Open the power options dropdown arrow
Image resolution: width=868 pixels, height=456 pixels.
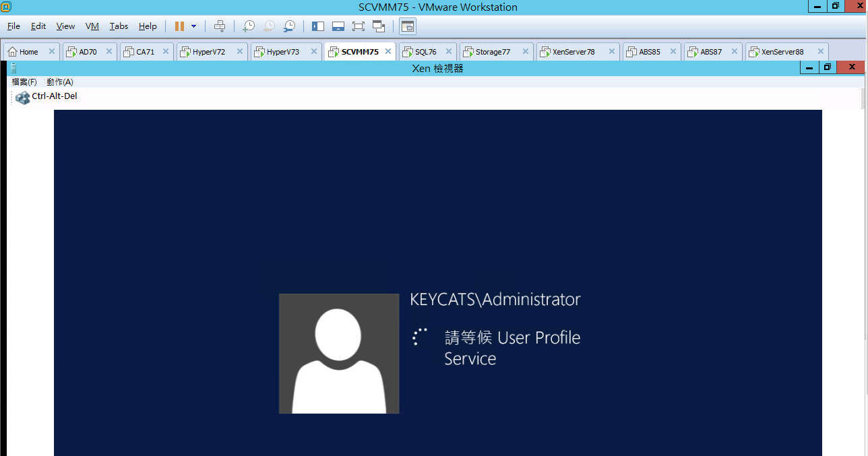click(x=194, y=26)
